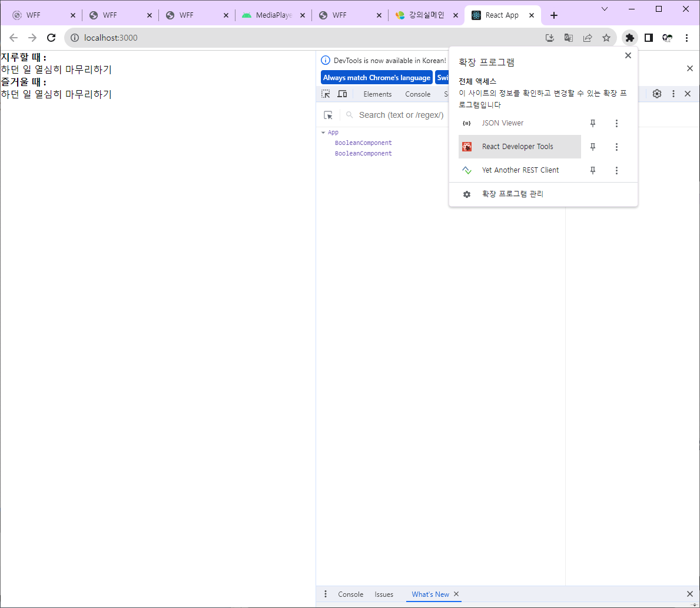Collapse the App component tree node
The height and width of the screenshot is (608, 700).
[323, 133]
